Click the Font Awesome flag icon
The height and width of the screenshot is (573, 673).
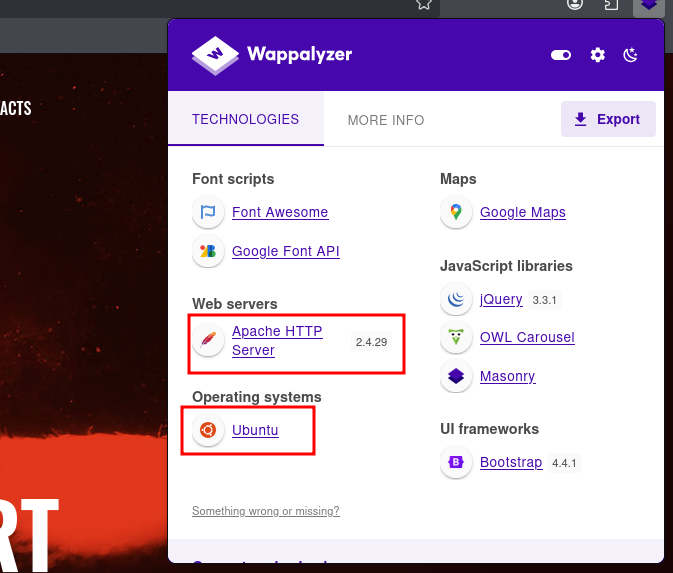[208, 212]
